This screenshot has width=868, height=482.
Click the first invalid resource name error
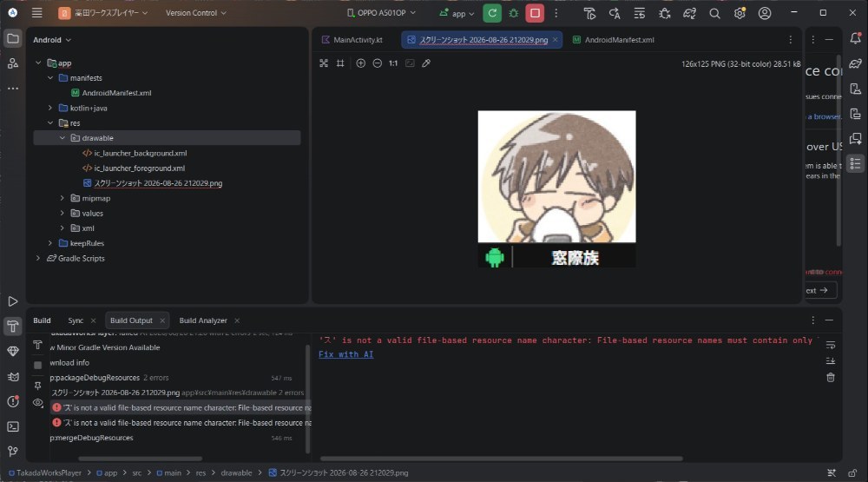pyautogui.click(x=181, y=408)
